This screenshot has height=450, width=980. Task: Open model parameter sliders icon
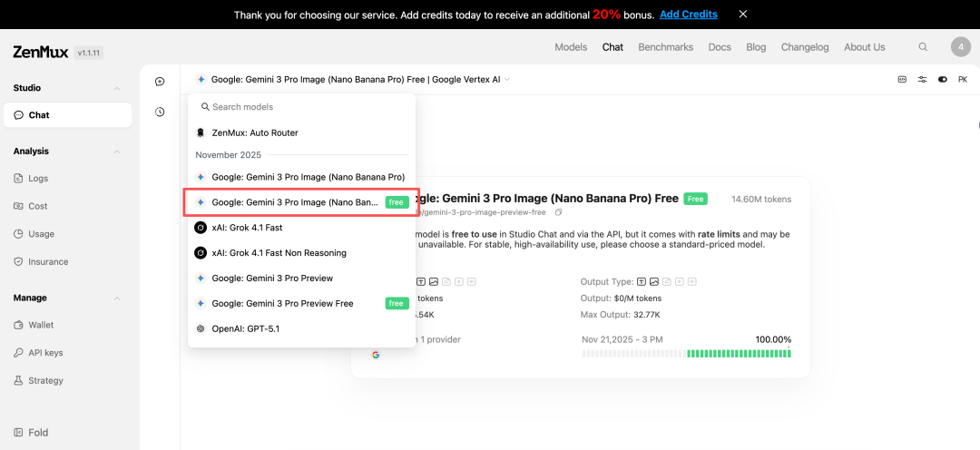click(x=923, y=79)
